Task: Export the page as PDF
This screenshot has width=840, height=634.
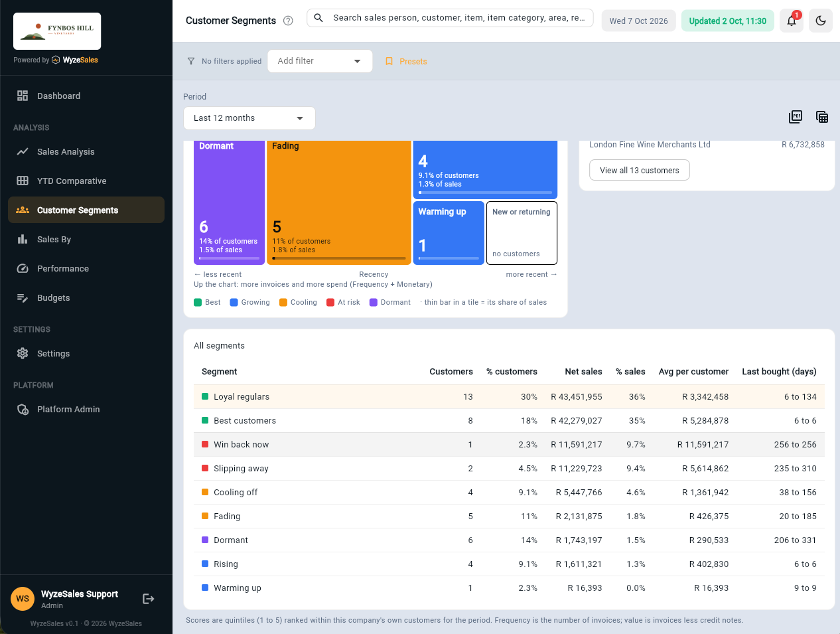Action: [x=796, y=117]
